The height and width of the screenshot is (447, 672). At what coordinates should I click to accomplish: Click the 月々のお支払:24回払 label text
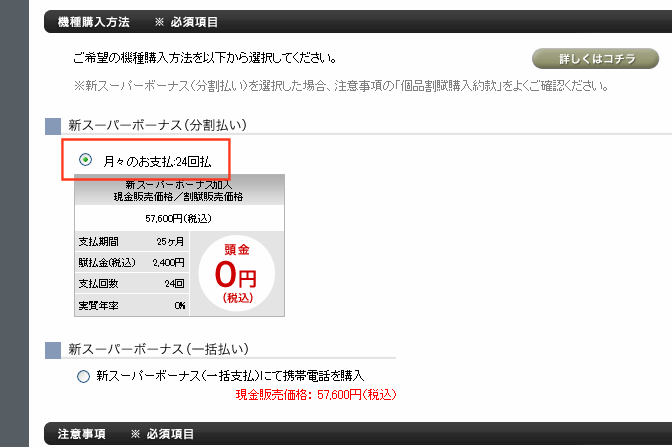point(153,160)
